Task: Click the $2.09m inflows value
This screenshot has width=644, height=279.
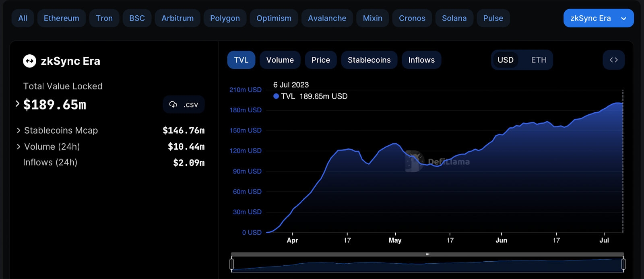Action: tap(189, 163)
